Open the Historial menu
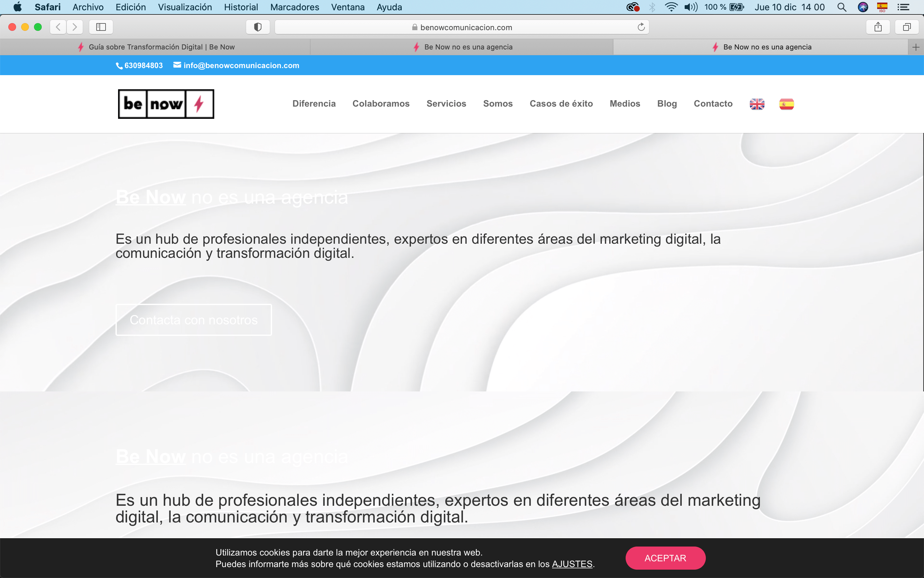The image size is (924, 578). [x=241, y=7]
